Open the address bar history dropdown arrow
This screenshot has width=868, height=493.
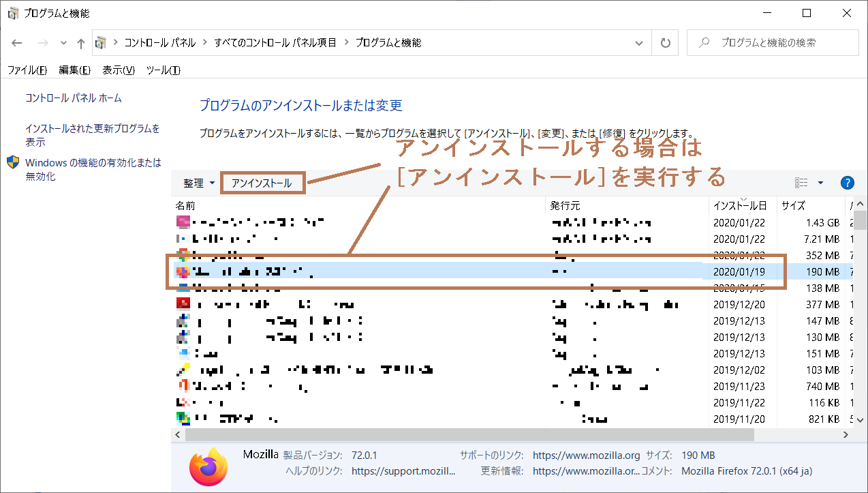(x=639, y=42)
